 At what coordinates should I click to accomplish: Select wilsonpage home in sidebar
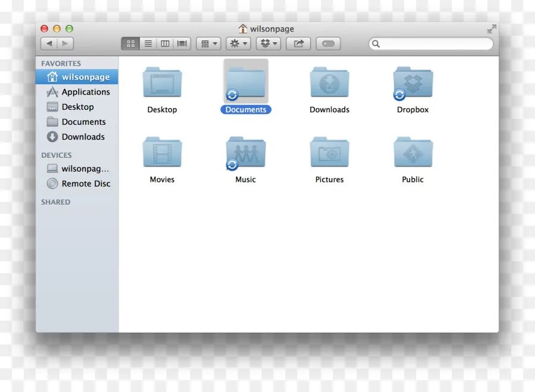77,77
